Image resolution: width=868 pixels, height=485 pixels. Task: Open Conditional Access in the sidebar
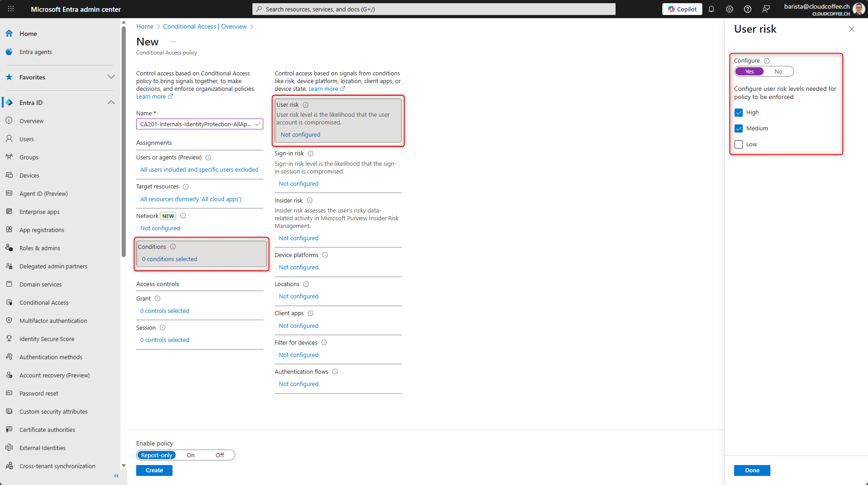coord(44,303)
